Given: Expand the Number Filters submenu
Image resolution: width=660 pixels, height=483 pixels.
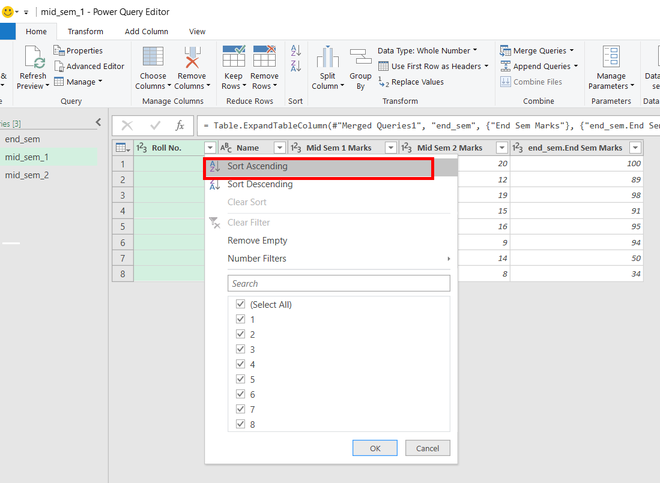Looking at the screenshot, I should [x=338, y=259].
